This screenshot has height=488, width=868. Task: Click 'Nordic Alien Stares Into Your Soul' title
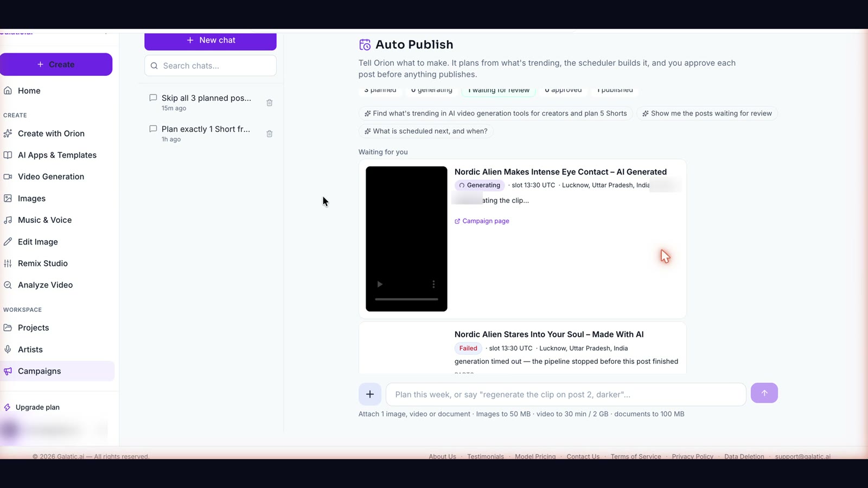click(549, 335)
